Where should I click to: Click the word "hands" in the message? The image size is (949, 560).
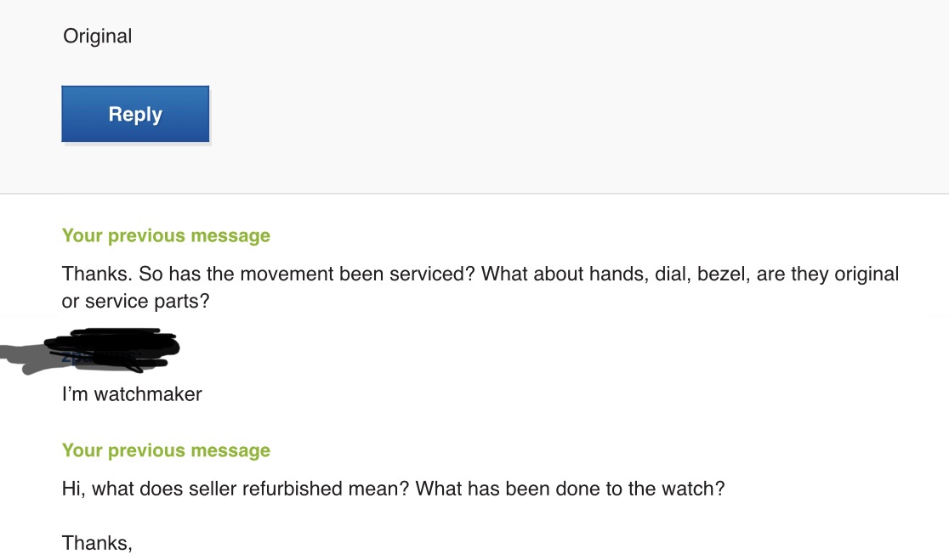coord(617,274)
